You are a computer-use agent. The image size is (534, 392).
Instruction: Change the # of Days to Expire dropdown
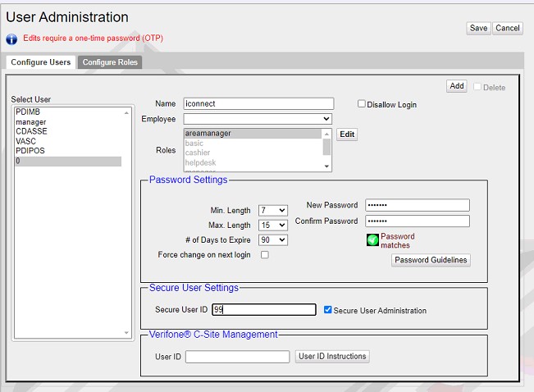tap(272, 239)
